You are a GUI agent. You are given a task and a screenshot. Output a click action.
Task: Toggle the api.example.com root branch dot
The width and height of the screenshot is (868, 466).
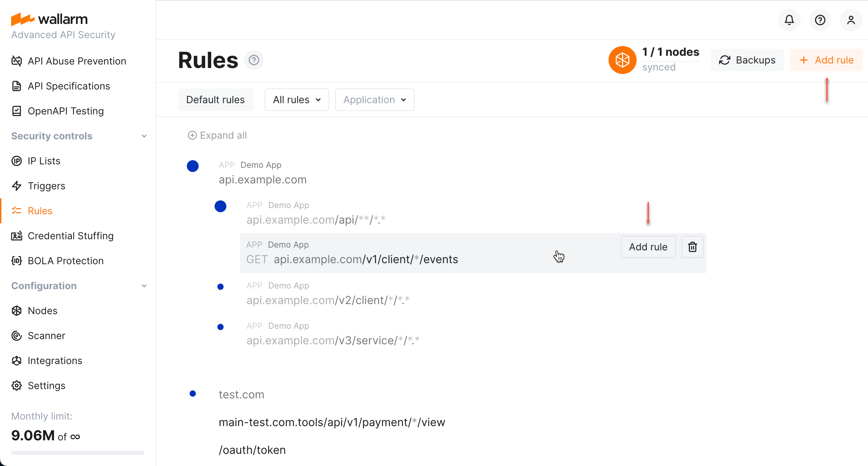pos(193,166)
